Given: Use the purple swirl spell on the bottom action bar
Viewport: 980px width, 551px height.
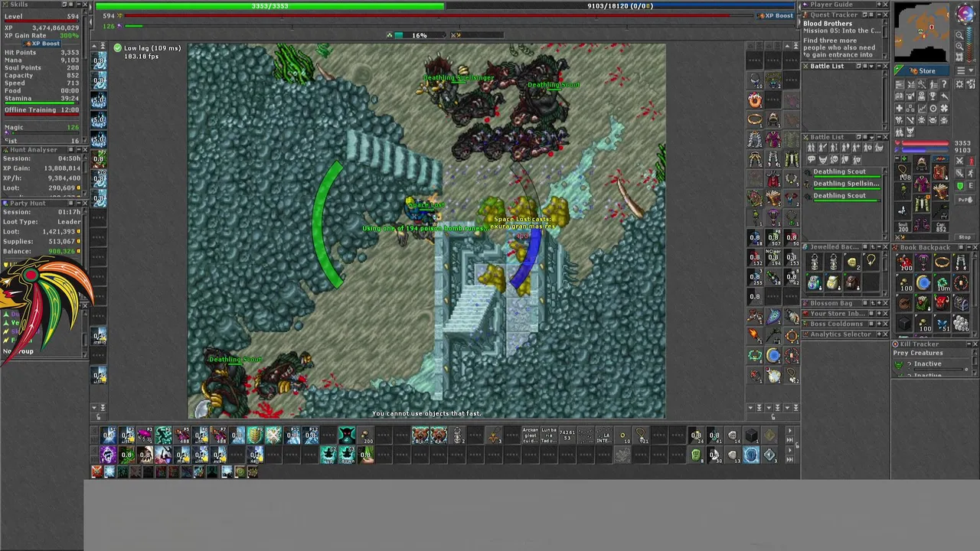Looking at the screenshot, I should click(108, 455).
